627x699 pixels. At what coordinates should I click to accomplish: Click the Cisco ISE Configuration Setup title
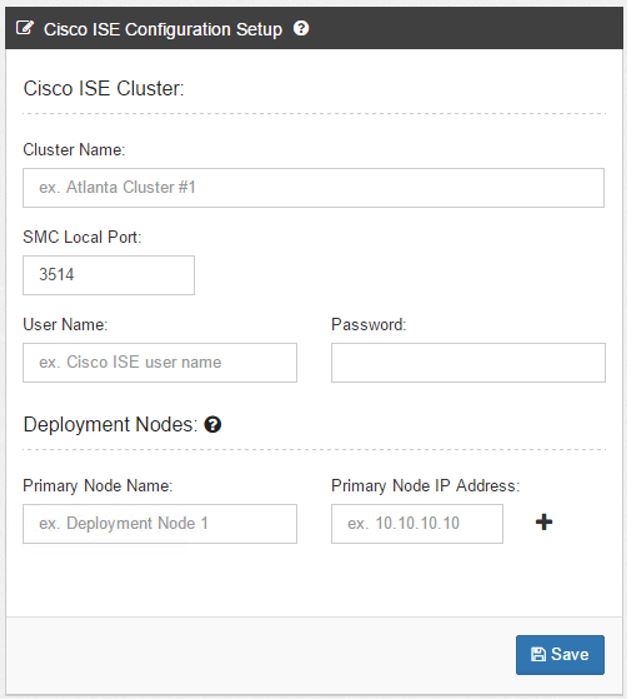tap(163, 29)
